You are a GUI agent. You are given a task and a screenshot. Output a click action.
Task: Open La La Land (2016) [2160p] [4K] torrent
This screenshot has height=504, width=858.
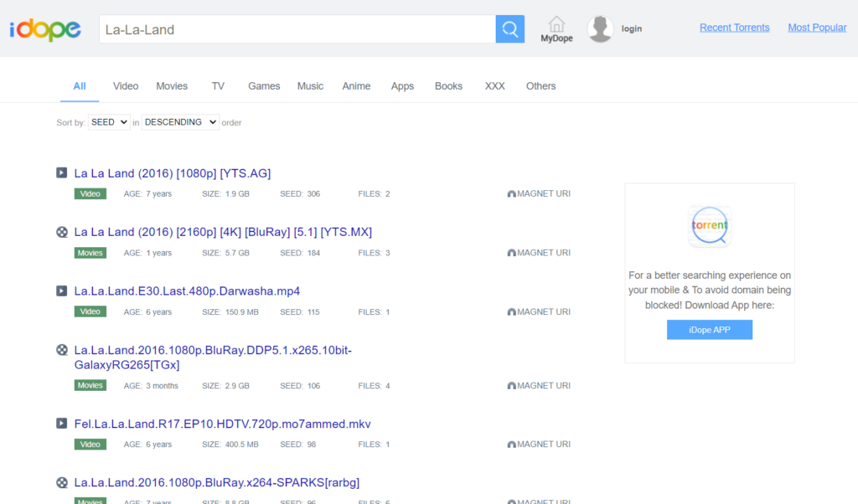tap(223, 232)
